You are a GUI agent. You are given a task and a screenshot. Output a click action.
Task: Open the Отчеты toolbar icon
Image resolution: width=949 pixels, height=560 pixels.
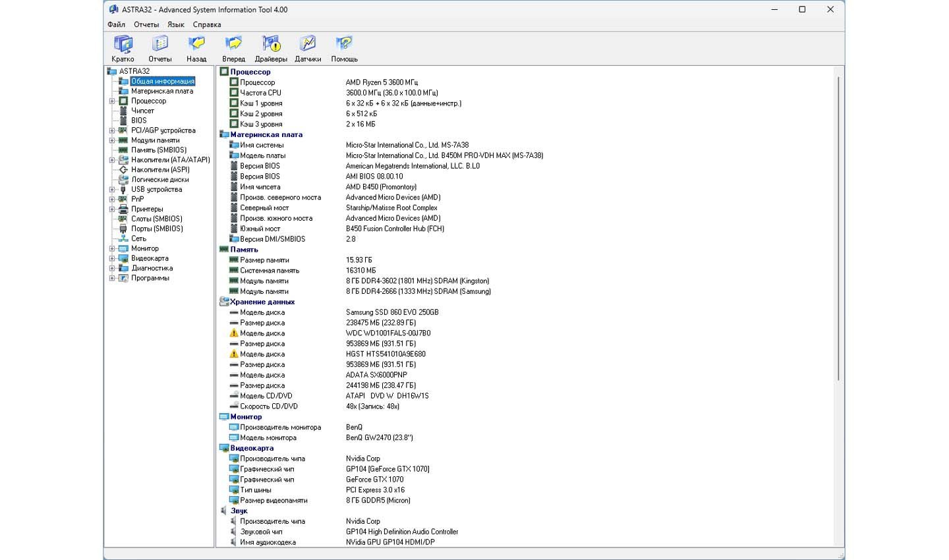coord(160,44)
